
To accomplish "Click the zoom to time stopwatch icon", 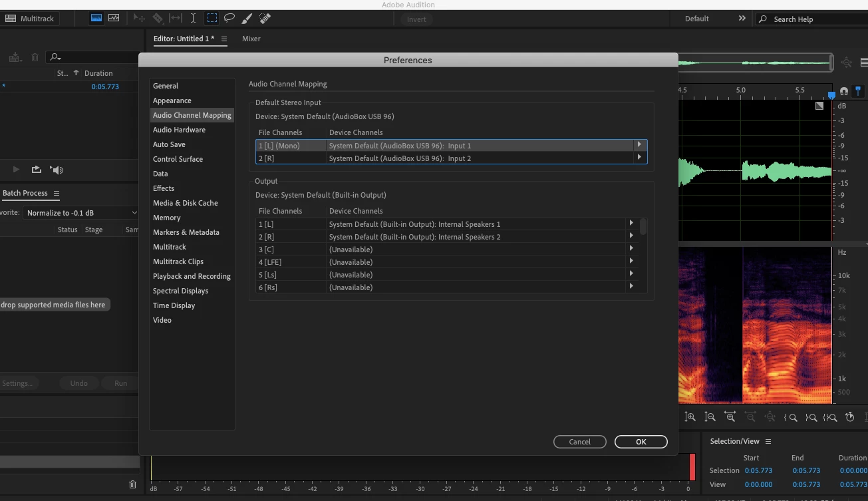I will click(x=849, y=417).
